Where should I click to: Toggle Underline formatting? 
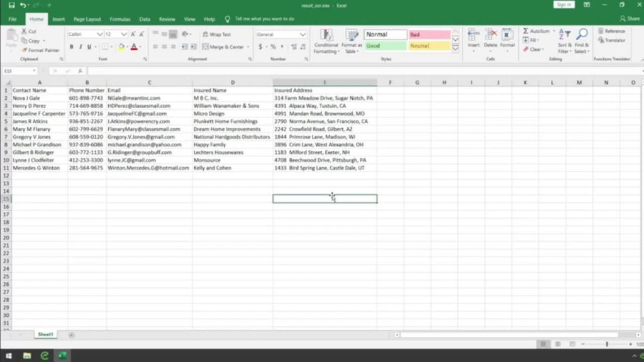(89, 47)
